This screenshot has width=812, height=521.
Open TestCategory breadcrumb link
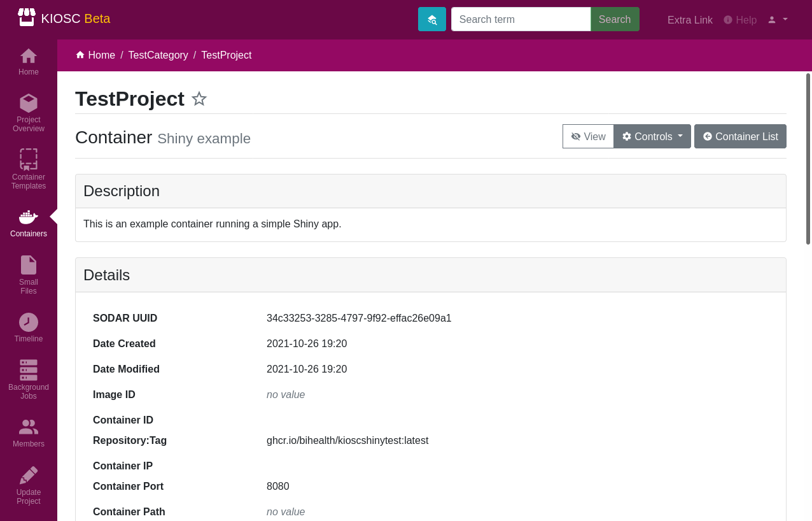pyautogui.click(x=158, y=55)
